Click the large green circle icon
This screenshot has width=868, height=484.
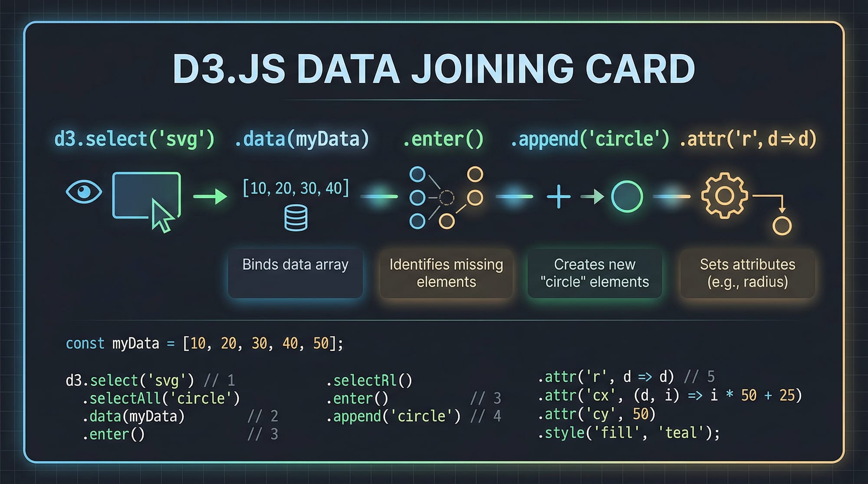[627, 196]
